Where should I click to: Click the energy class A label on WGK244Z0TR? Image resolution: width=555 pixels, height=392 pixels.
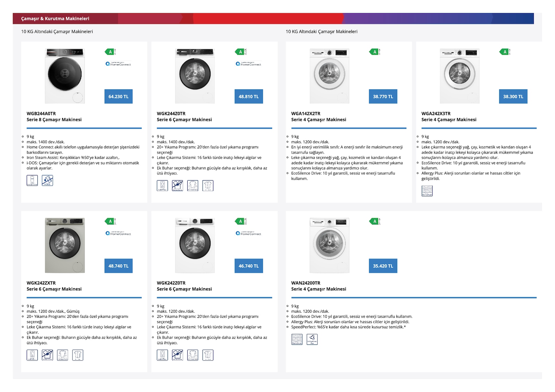pos(240,52)
